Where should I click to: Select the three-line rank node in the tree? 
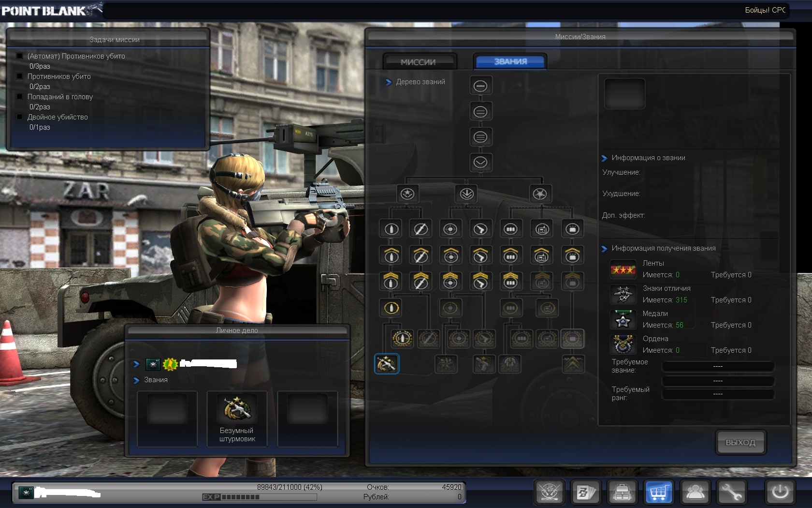pos(480,137)
